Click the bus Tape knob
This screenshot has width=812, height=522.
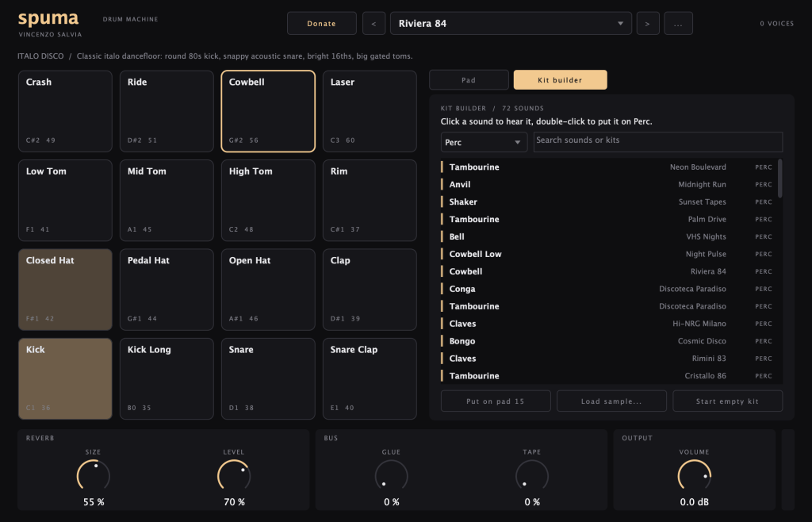coord(532,475)
